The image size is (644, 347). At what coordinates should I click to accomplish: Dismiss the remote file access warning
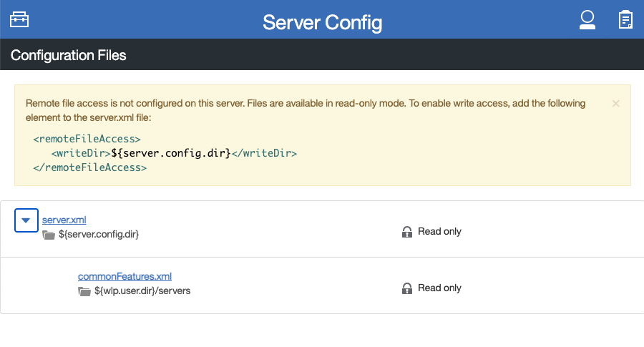(615, 104)
